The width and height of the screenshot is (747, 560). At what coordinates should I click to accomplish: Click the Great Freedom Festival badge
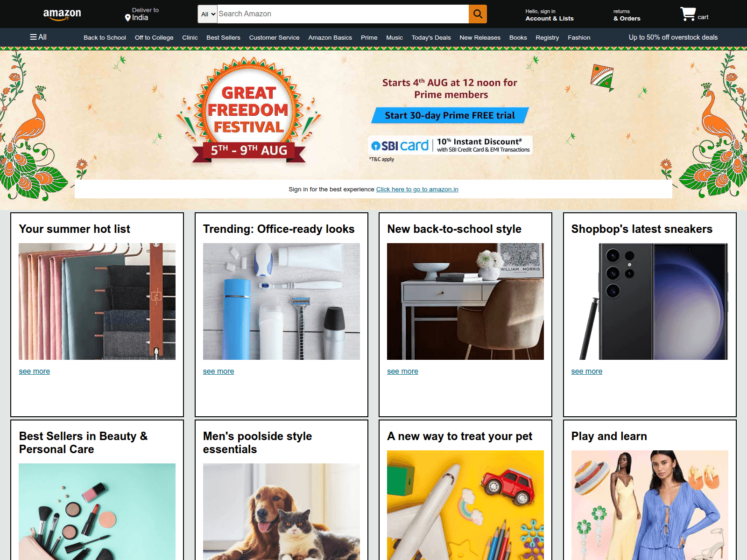pyautogui.click(x=248, y=111)
